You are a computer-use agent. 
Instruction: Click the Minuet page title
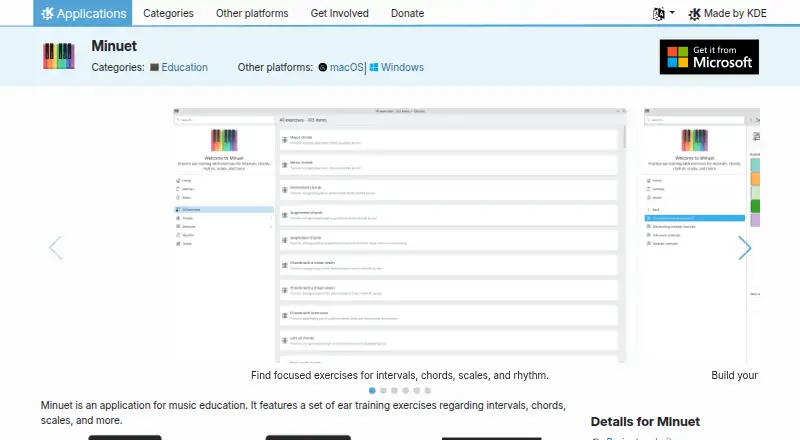point(114,46)
